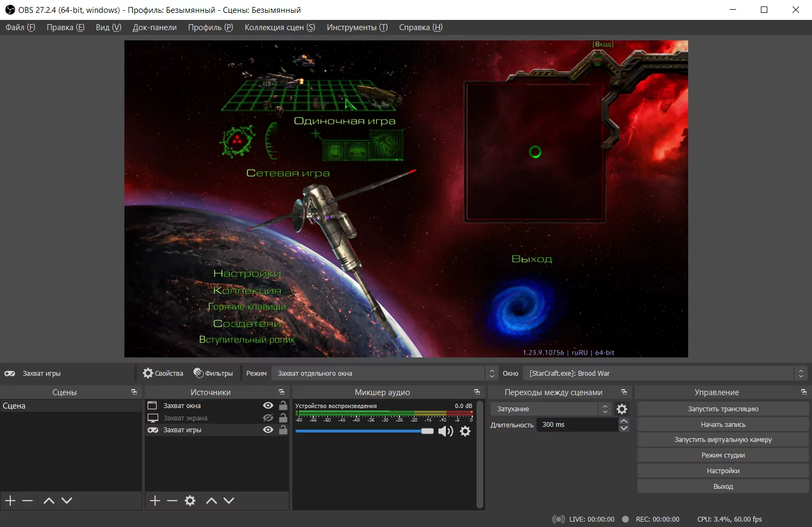Viewport: 812px width, 527px height.
Task: Click the LIVE status indicator icon
Action: (558, 519)
